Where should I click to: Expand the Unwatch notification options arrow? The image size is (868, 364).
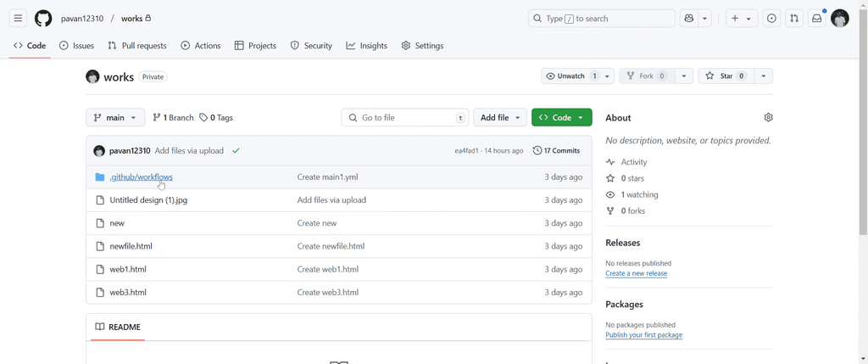click(x=608, y=76)
